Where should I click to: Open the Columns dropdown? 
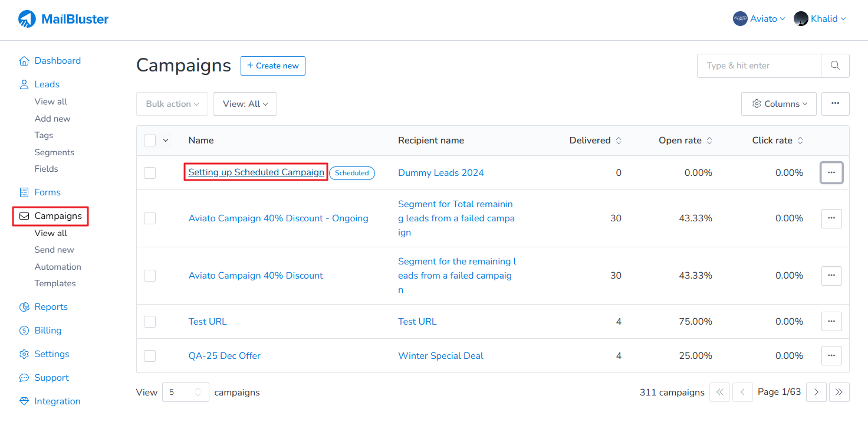(x=779, y=104)
